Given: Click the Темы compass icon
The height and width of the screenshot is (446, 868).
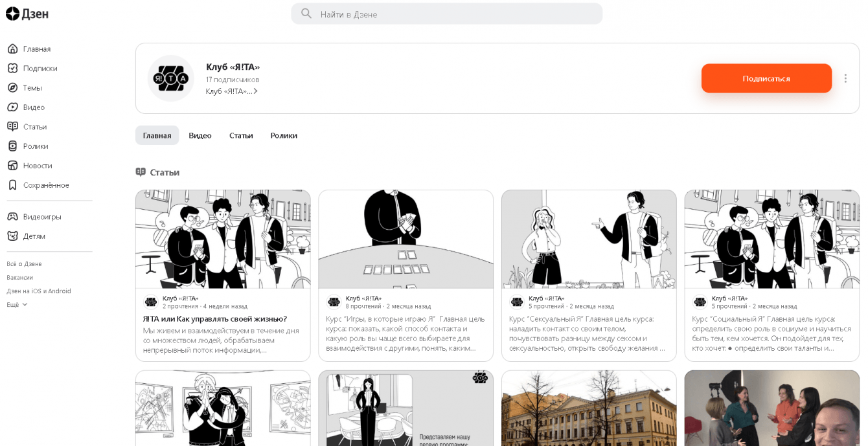Looking at the screenshot, I should coord(12,87).
